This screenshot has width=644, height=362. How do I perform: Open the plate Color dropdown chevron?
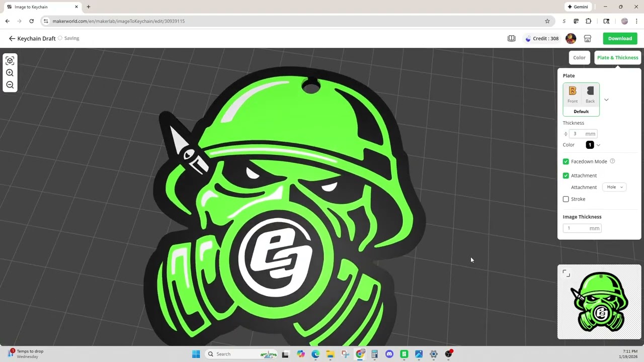click(598, 145)
